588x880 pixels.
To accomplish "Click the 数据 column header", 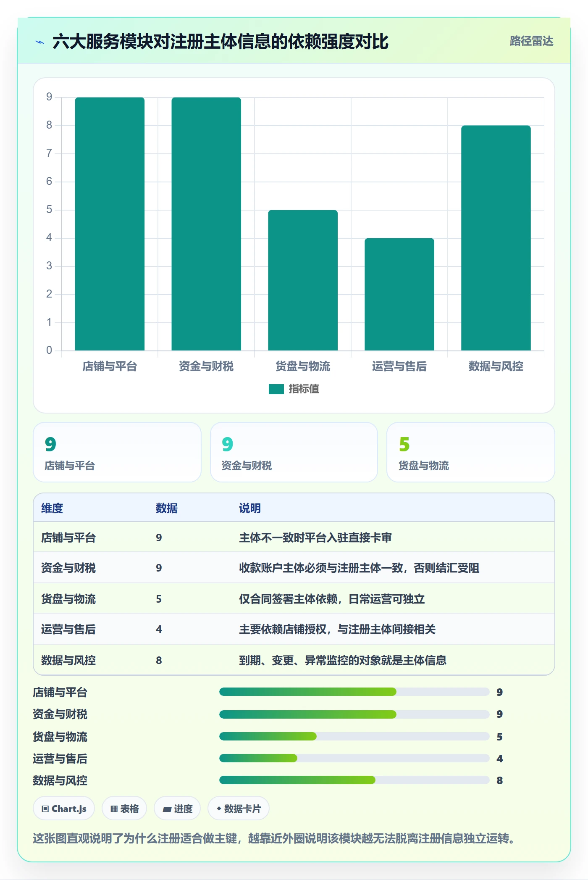I will [x=167, y=508].
